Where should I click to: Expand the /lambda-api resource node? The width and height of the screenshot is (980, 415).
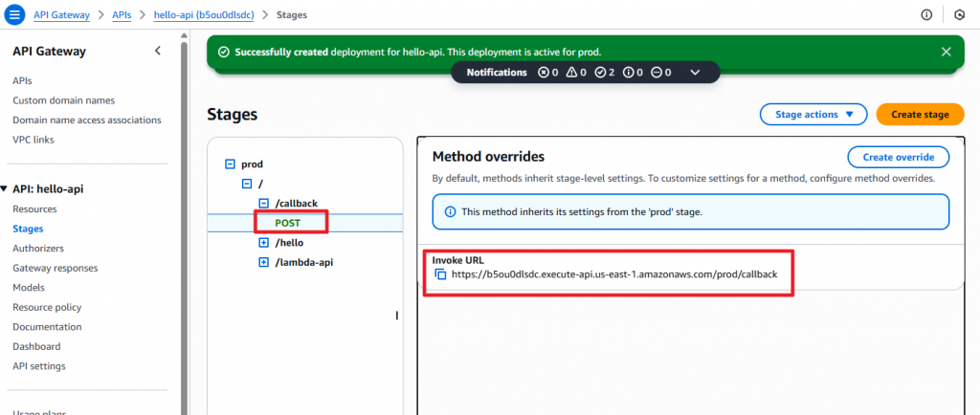click(263, 262)
